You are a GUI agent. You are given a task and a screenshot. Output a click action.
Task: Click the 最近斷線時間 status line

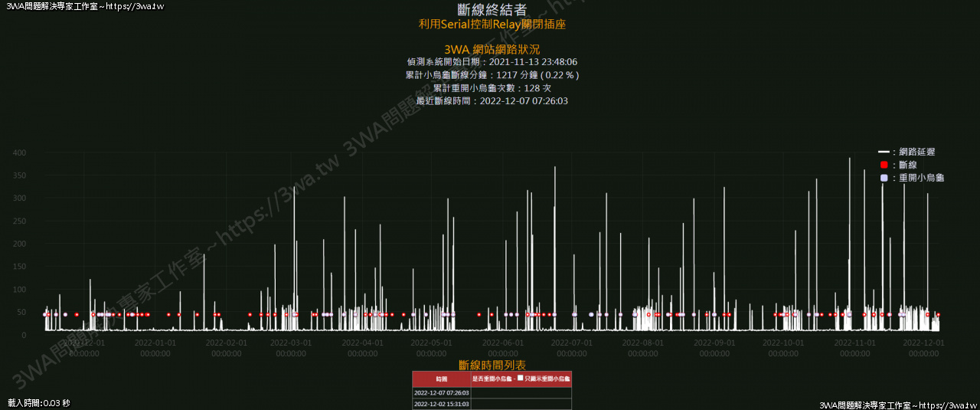click(492, 101)
